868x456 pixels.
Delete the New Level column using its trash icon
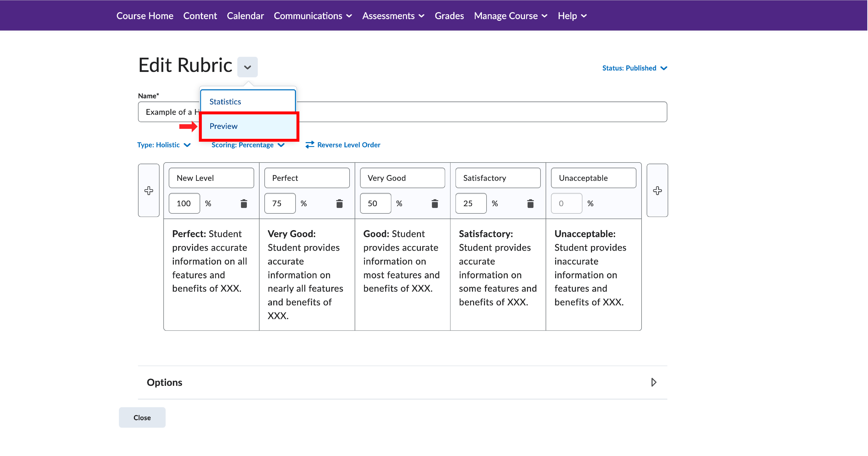(244, 203)
